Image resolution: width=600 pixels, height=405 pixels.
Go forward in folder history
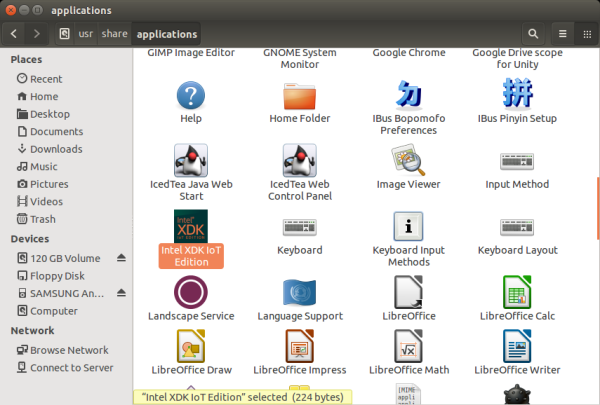coord(36,34)
